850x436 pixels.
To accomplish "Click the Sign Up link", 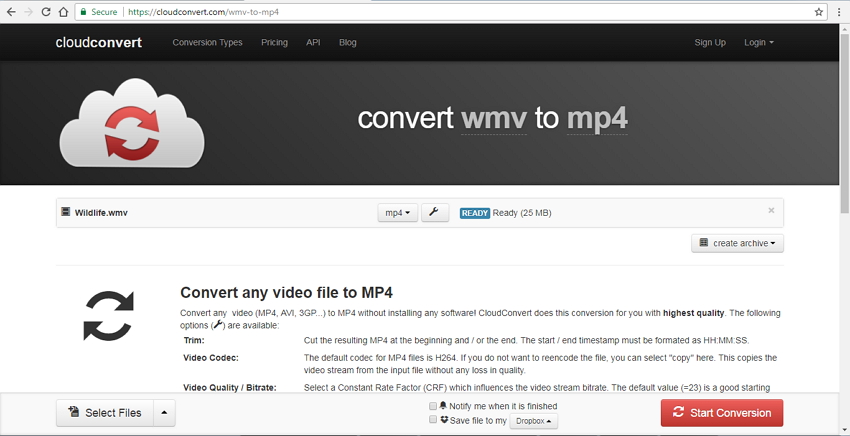I will click(x=710, y=42).
